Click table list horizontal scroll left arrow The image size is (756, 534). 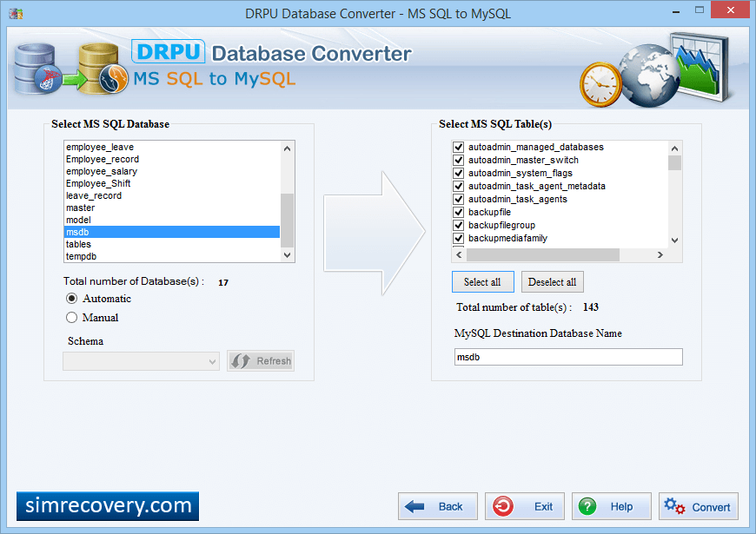click(x=459, y=255)
